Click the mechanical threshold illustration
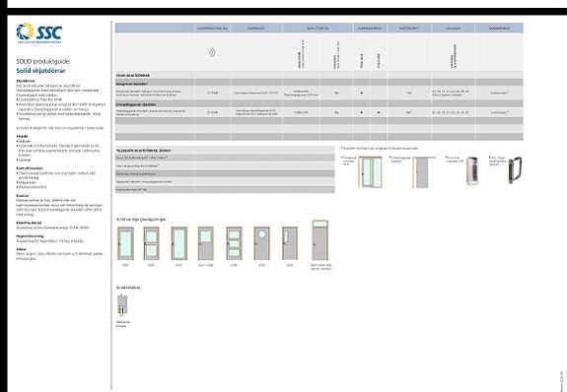The image size is (567, 392). tap(122, 305)
